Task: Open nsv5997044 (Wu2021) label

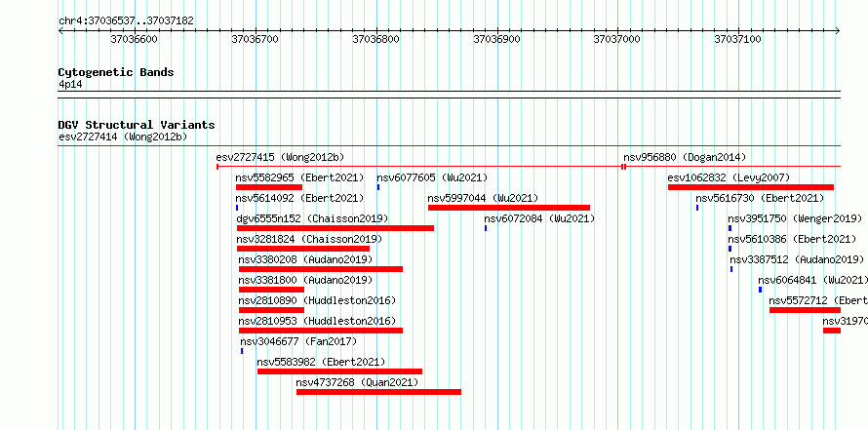Action: [483, 198]
